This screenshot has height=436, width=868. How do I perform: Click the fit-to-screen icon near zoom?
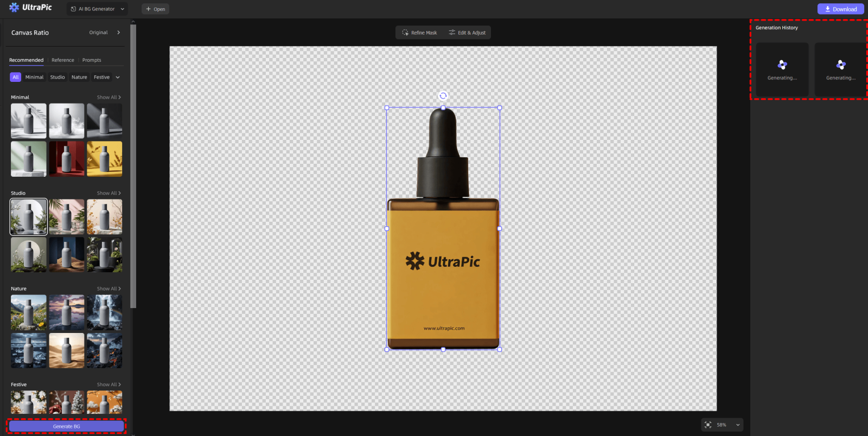(x=708, y=425)
